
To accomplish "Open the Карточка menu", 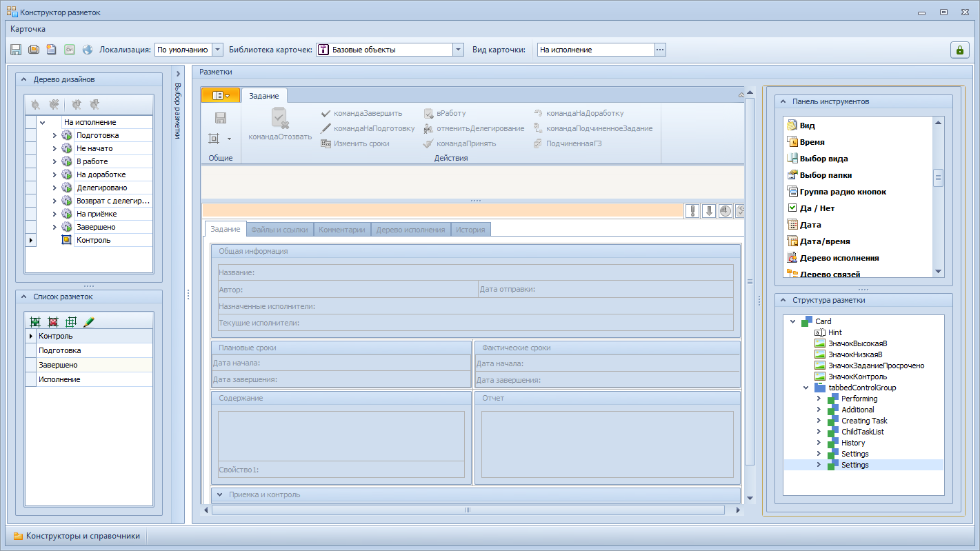I will (x=28, y=29).
